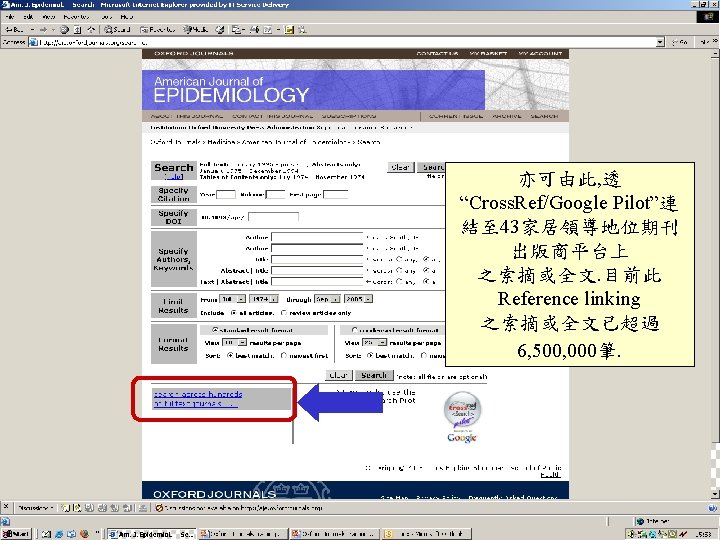Click the last IE toolbar icon

pos(302,29)
